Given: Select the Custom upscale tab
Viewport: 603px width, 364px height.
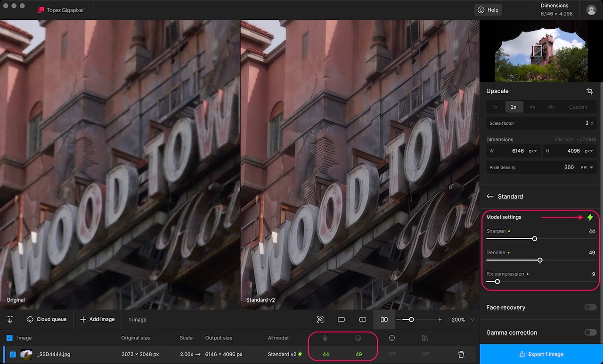Looking at the screenshot, I should point(578,107).
